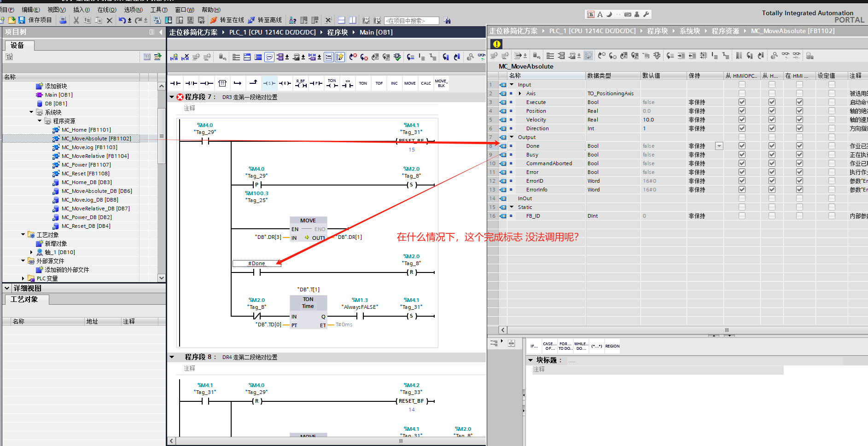868x446 pixels.
Task: Click the open branch instruction icon
Action: [238, 83]
